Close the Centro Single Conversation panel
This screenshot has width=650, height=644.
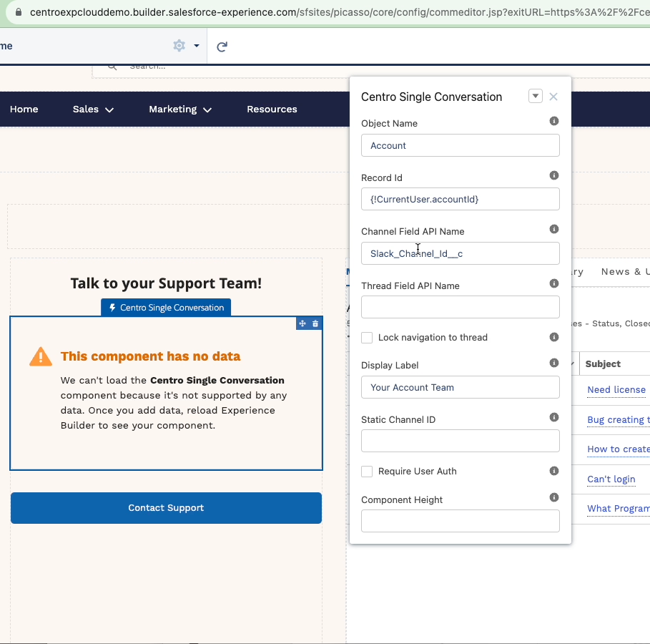tap(553, 97)
